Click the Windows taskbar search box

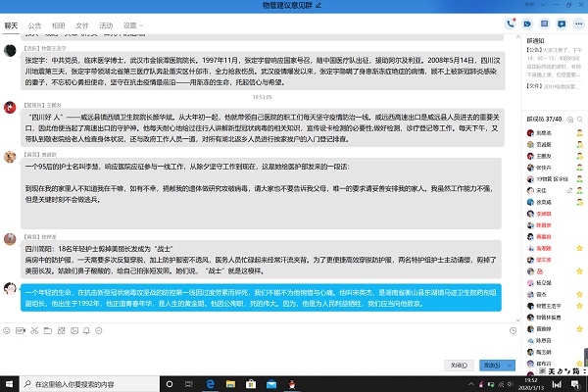(x=89, y=384)
